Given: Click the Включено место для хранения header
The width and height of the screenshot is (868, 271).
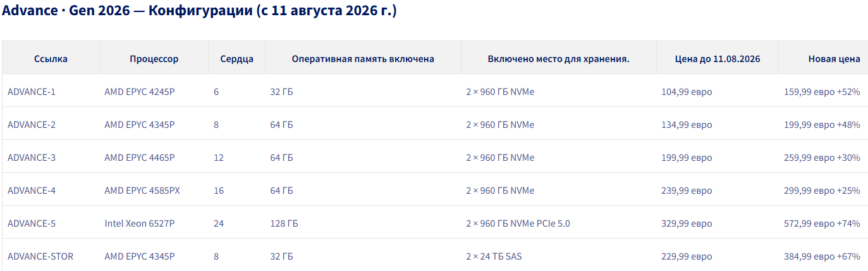Looking at the screenshot, I should pos(559,59).
